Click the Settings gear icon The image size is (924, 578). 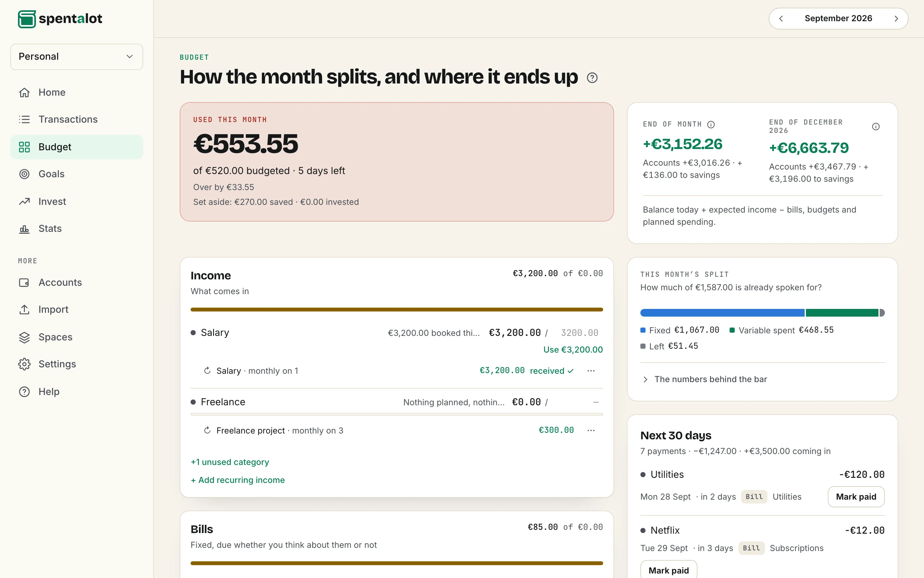point(24,364)
